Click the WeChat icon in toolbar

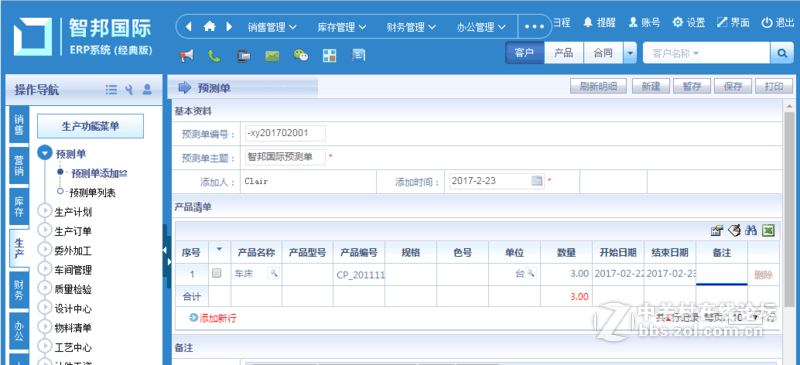301,55
